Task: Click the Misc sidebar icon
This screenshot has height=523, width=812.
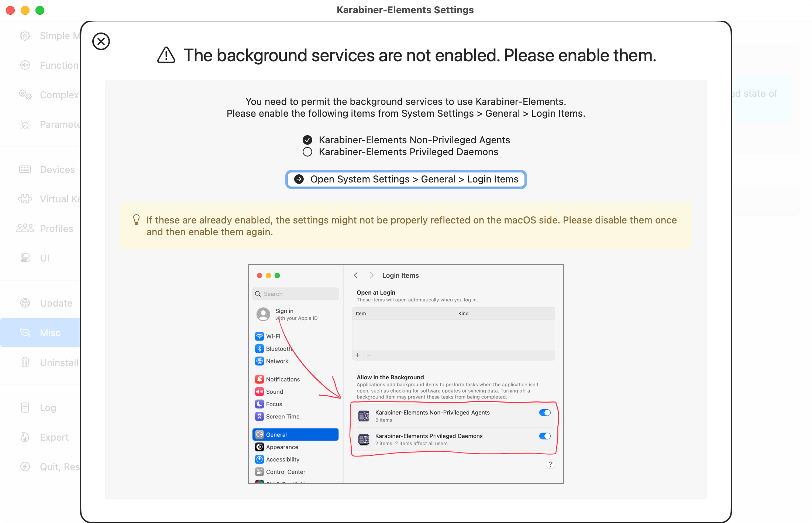Action: pos(25,332)
